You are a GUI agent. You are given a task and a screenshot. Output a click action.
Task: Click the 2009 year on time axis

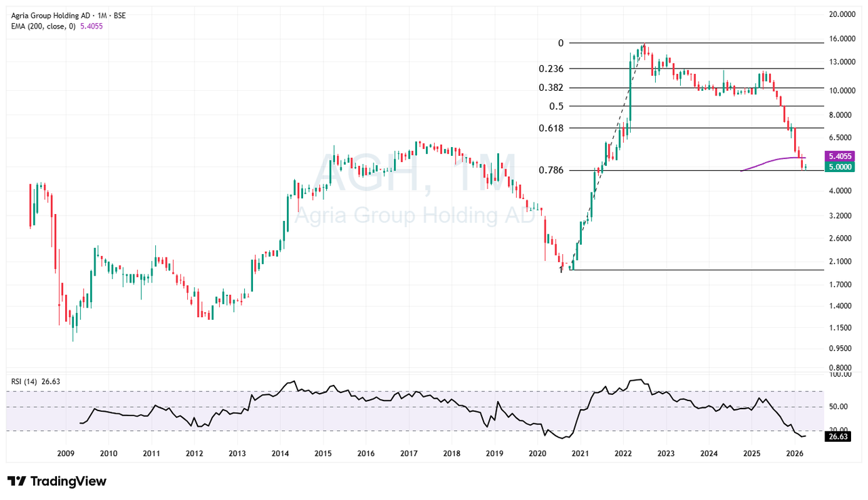coord(65,453)
